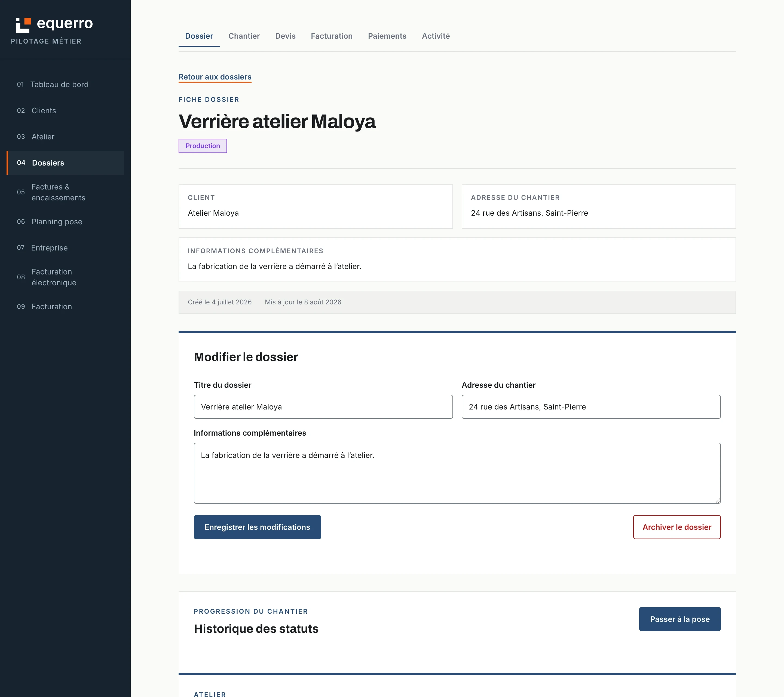The image size is (784, 697).
Task: Click address text in Adresse du chantier card
Action: click(x=529, y=213)
